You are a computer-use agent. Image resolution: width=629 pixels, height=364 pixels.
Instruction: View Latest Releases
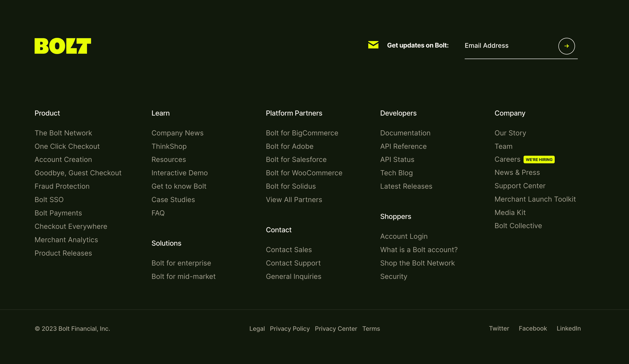406,186
